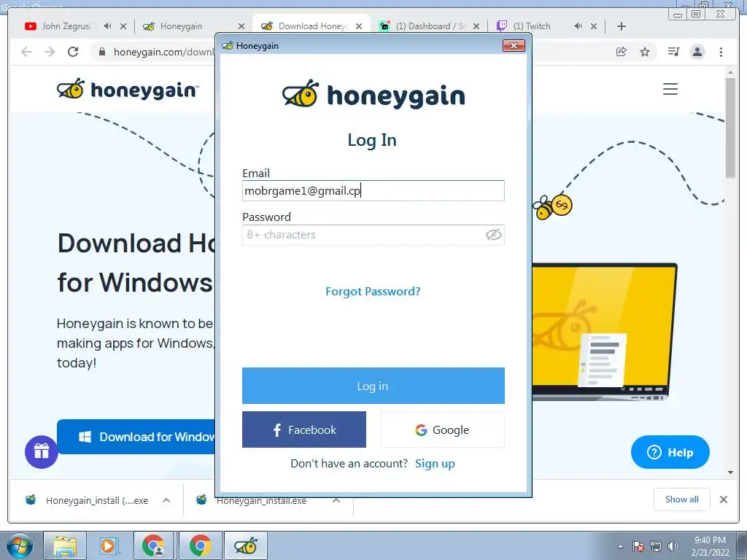Dismiss the Chrome downloads bar
This screenshot has width=747, height=560.
click(x=723, y=499)
